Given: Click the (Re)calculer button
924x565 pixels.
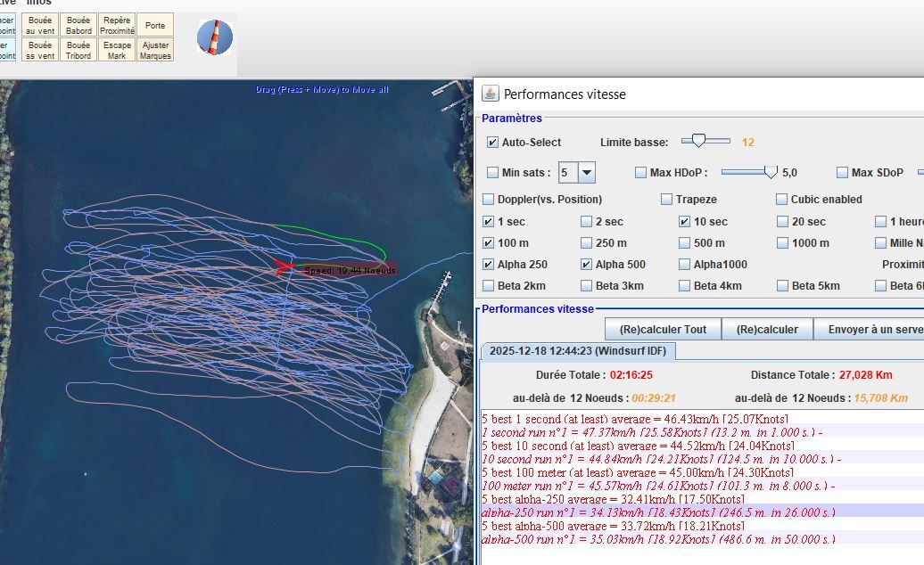Looking at the screenshot, I should tap(767, 329).
